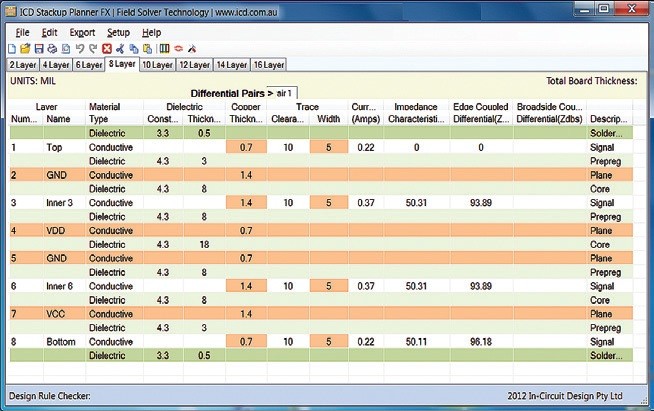Select the Top layer trace width cell
Screen dimensions: 654x411
tap(327, 147)
